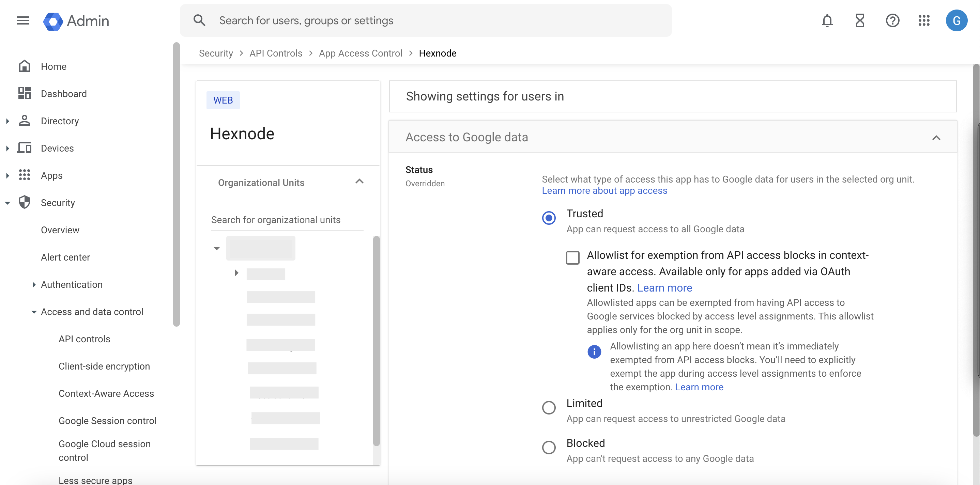Screen dimensions: 980x485
Task: Open Google Cloud session control
Action: [x=105, y=451]
